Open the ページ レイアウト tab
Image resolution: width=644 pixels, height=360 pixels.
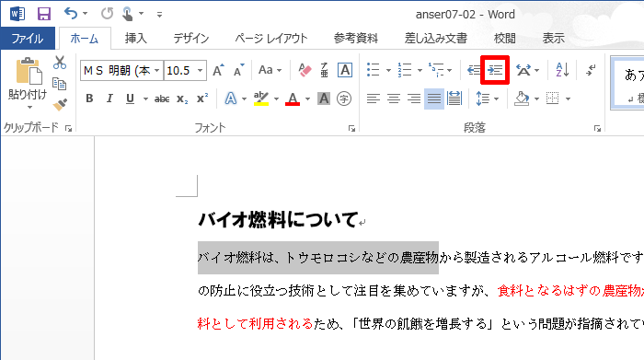coord(271,39)
